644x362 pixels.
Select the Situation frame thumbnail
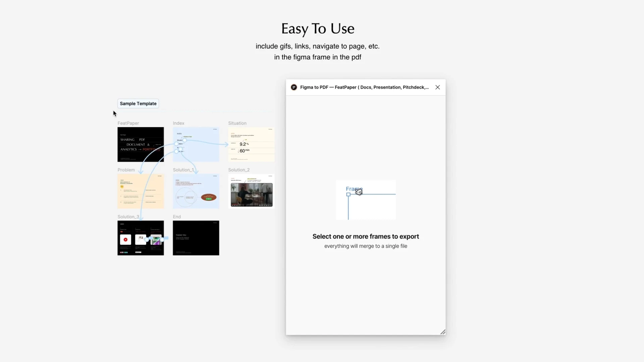tap(251, 145)
